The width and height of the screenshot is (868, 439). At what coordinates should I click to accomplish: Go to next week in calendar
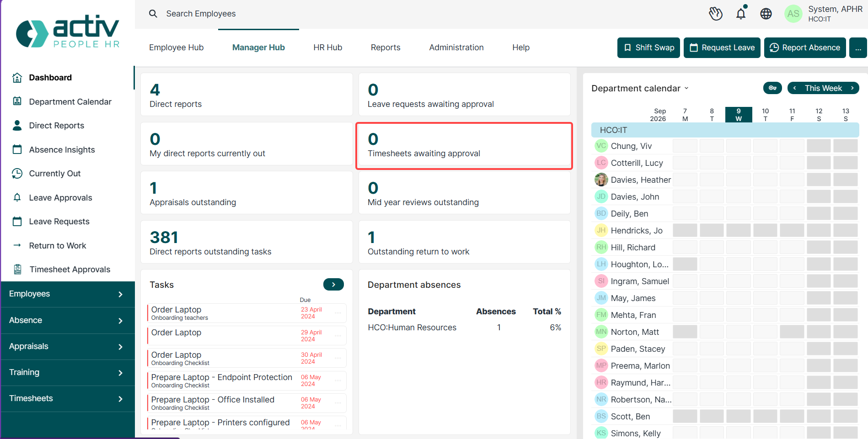(x=852, y=88)
